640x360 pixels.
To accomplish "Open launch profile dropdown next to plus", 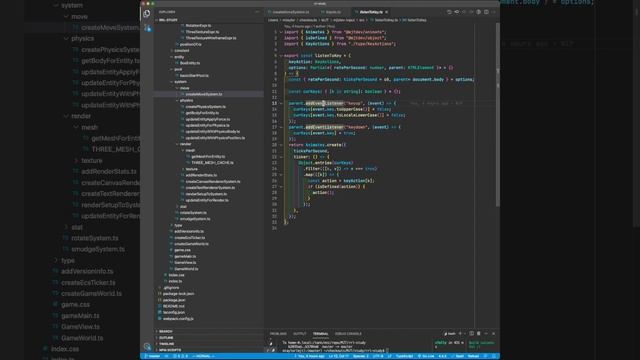I will 465,333.
